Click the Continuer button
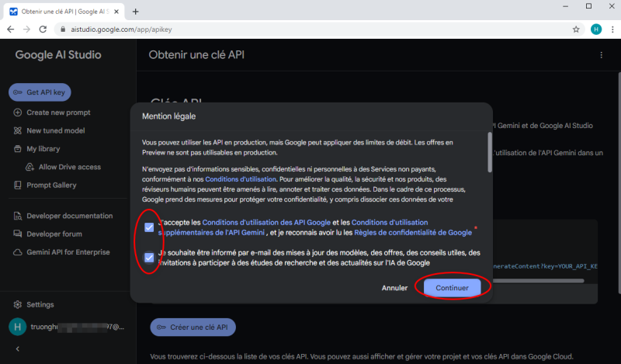Viewport: 621px width, 364px height. point(452,288)
